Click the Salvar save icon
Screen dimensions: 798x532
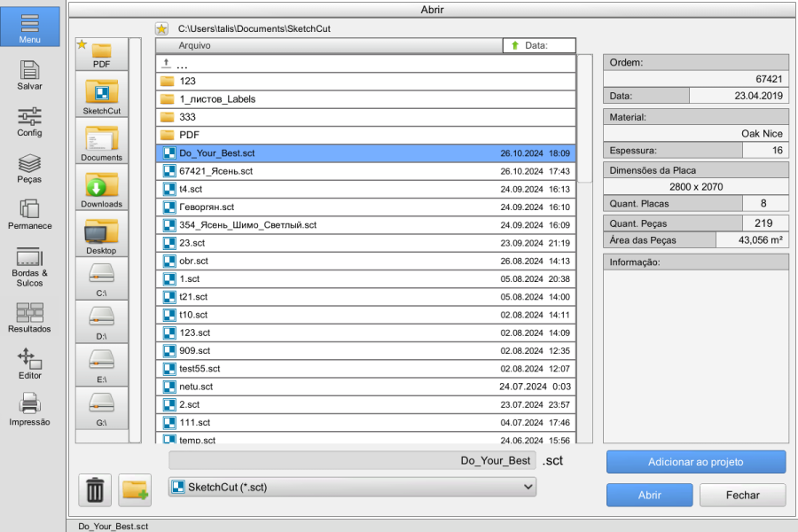click(x=29, y=75)
